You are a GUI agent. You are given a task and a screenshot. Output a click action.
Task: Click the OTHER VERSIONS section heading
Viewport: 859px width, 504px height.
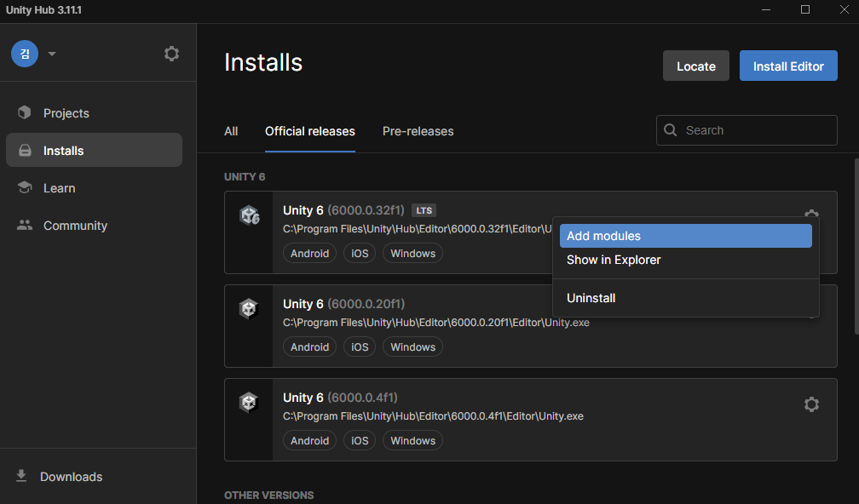pos(269,495)
